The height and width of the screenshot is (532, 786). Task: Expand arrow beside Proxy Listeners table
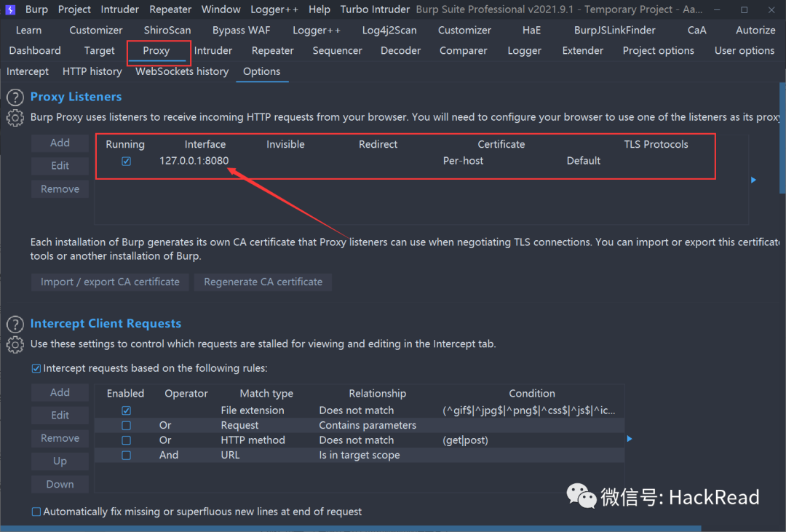[753, 180]
